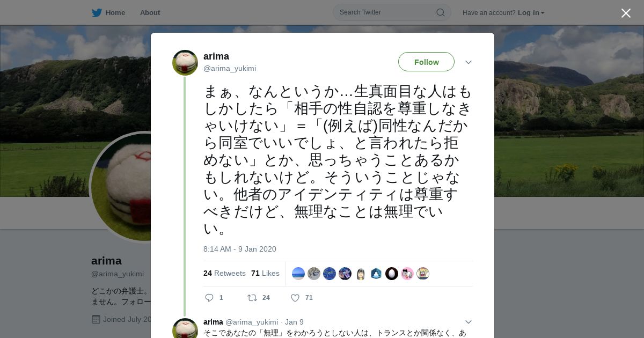The width and height of the screenshot is (644, 338).
Task: Expand the options chevron on the Jan 9 reply
Action: point(469,322)
